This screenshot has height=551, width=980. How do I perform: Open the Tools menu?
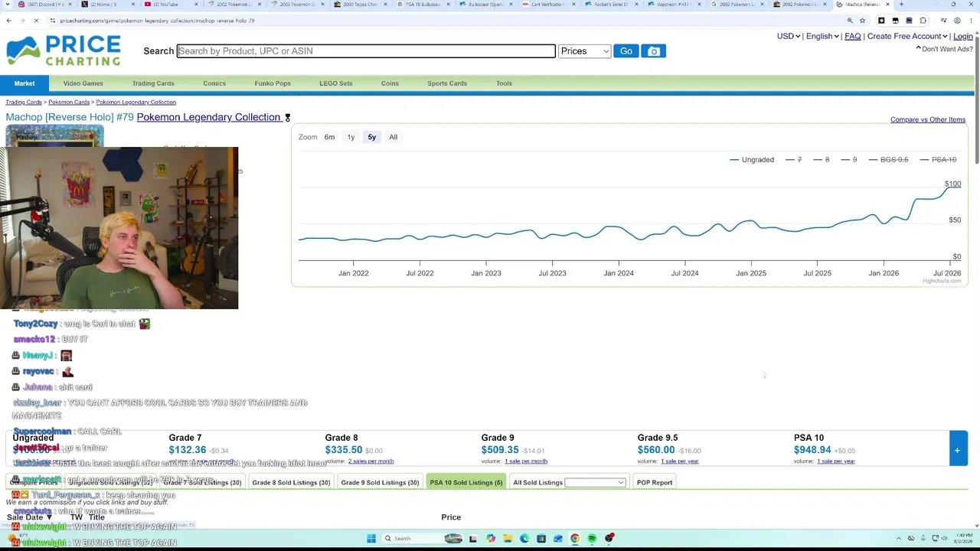(x=504, y=83)
